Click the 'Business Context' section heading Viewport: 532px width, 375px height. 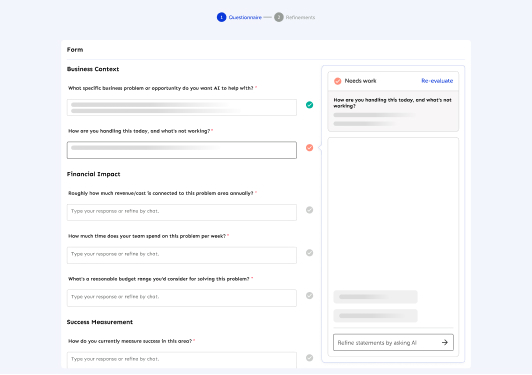pos(93,69)
